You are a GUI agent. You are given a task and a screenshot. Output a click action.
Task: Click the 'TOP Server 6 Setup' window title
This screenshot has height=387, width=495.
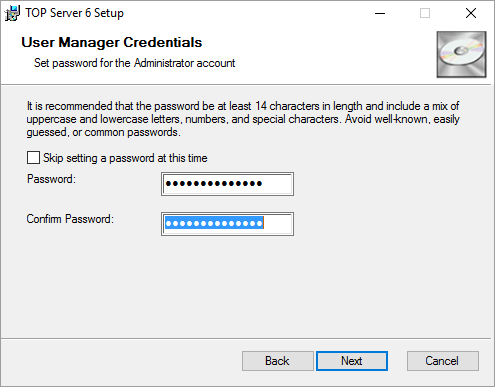75,13
